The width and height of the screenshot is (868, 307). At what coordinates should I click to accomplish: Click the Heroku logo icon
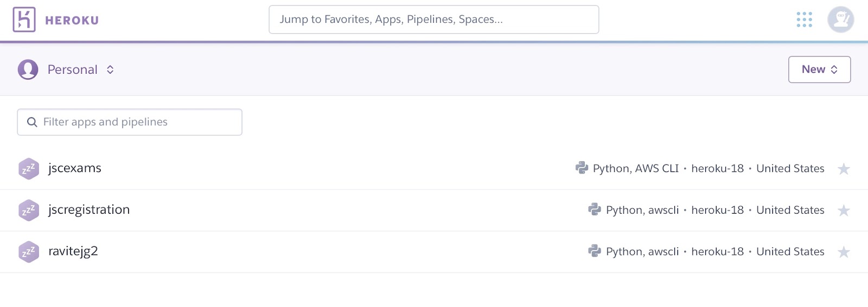coord(24,20)
